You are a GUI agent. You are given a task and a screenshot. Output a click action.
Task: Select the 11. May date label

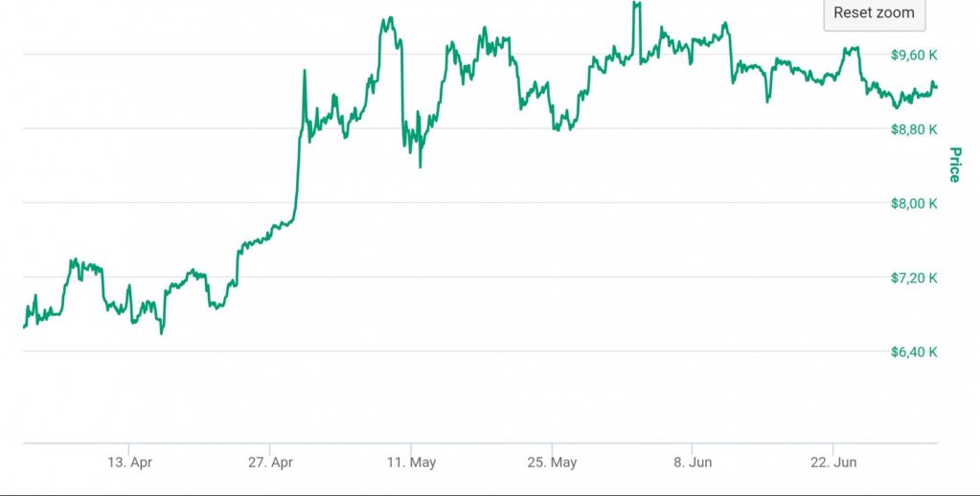tap(411, 462)
